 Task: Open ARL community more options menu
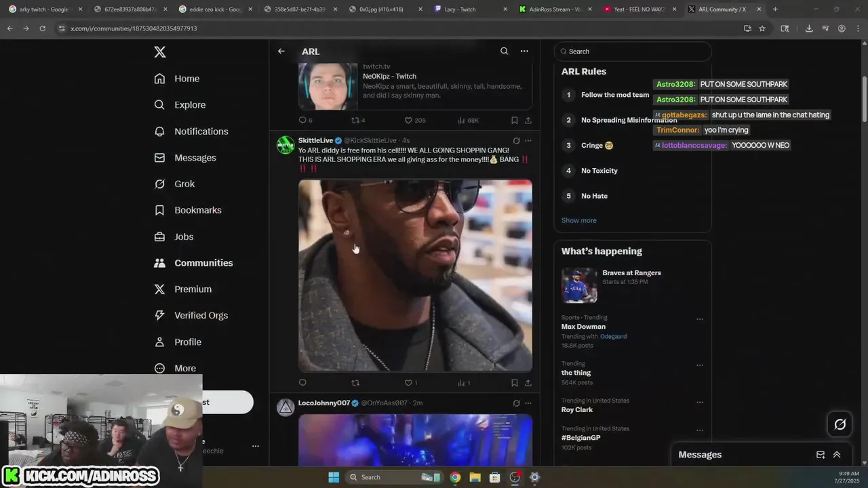[x=524, y=52]
